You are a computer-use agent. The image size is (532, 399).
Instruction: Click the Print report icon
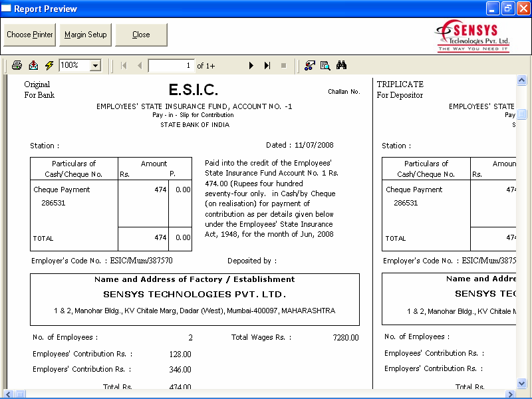coord(17,65)
